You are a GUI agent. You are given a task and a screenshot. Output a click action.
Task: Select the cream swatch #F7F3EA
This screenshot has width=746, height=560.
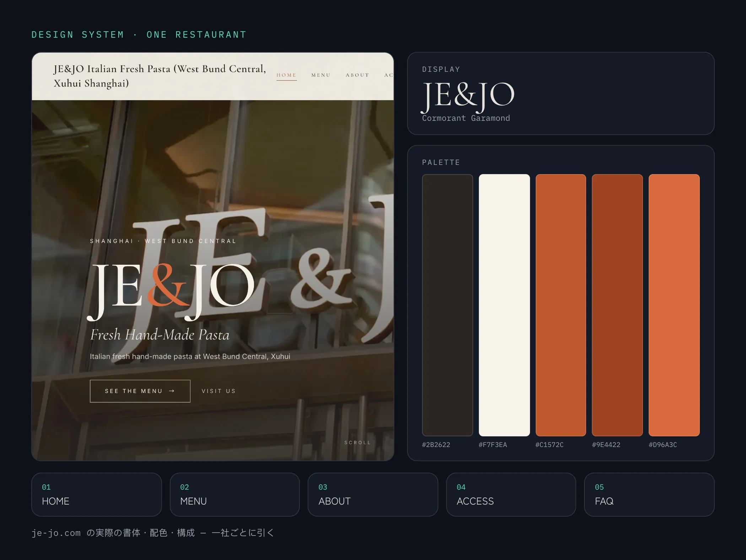504,305
